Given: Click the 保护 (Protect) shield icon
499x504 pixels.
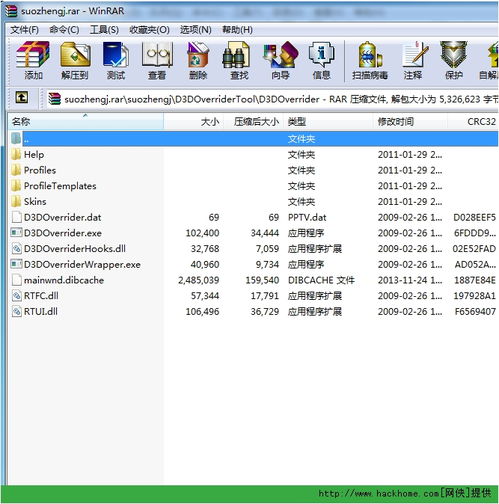Looking at the screenshot, I should tap(454, 60).
